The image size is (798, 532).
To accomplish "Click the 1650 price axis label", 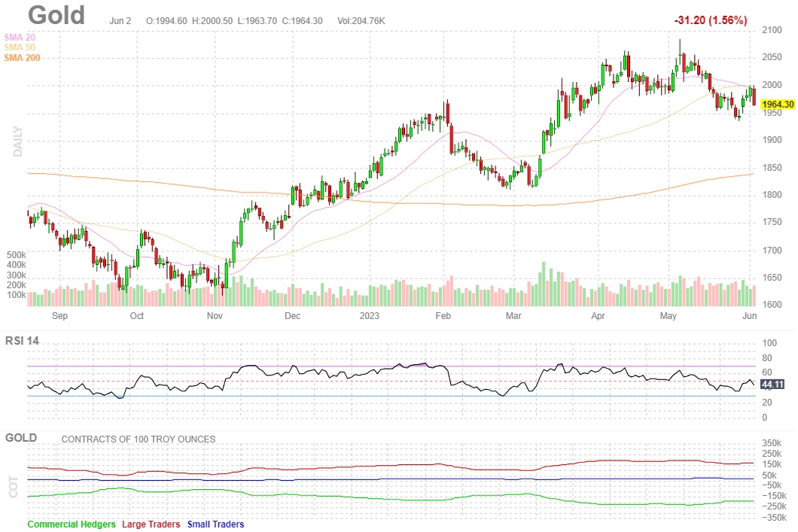I will (x=772, y=278).
